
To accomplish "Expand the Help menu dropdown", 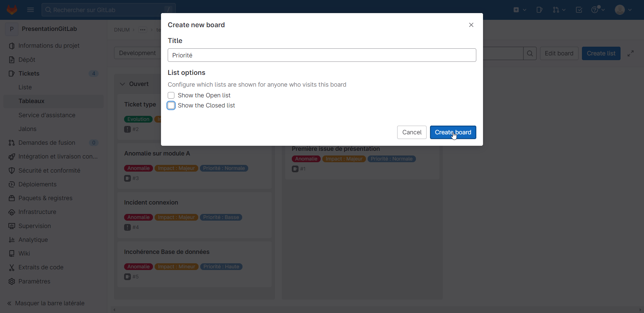I will pyautogui.click(x=598, y=10).
